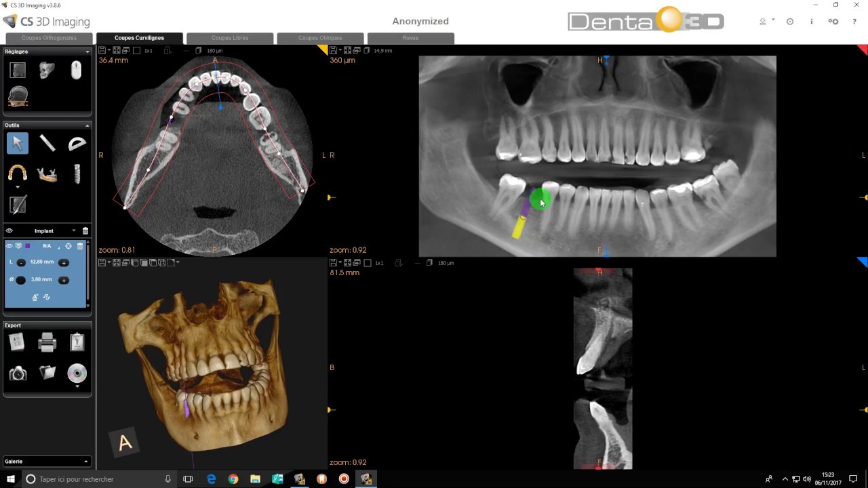
Task: Open the preferences gear-key icon in header
Action: point(833,22)
